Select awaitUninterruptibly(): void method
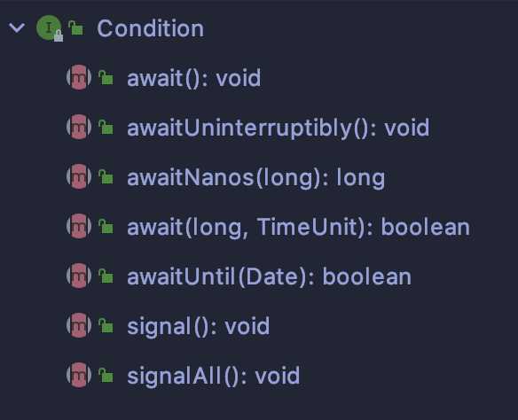 coord(279,128)
